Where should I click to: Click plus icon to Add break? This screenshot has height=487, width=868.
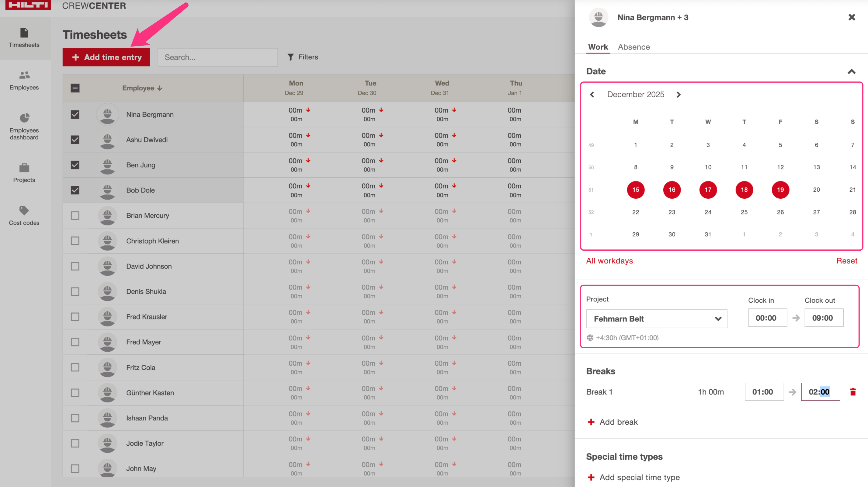[591, 422]
